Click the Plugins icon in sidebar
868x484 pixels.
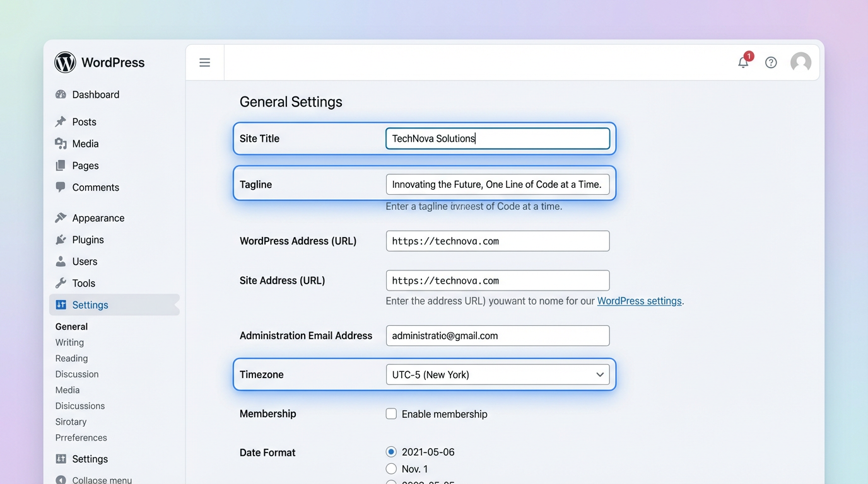click(61, 239)
